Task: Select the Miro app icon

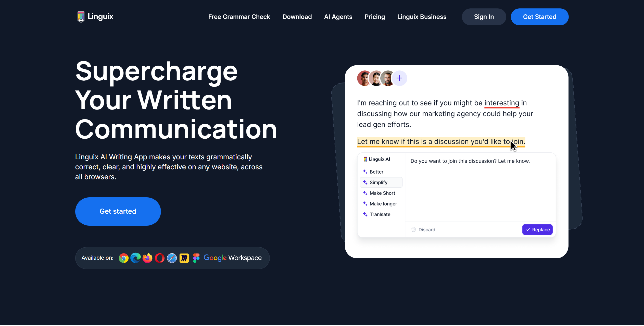Action: 184,258
